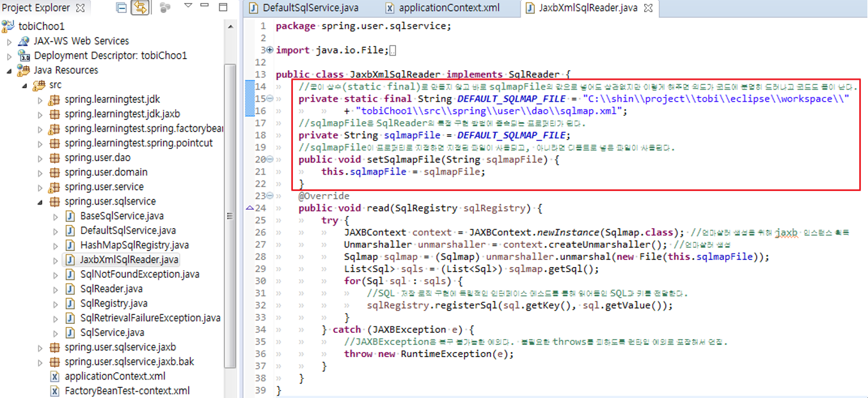The height and width of the screenshot is (398, 868).
Task: Click the src source folder icon
Action: 38,85
